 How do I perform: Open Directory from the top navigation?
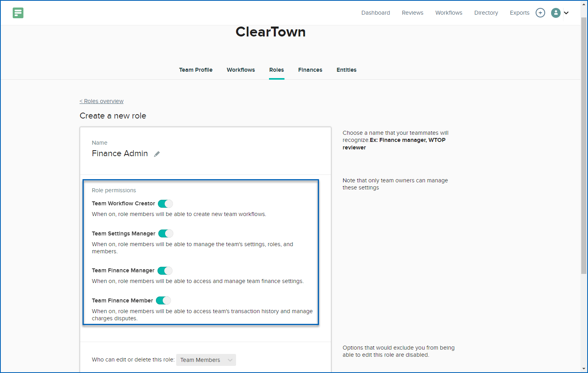point(486,13)
